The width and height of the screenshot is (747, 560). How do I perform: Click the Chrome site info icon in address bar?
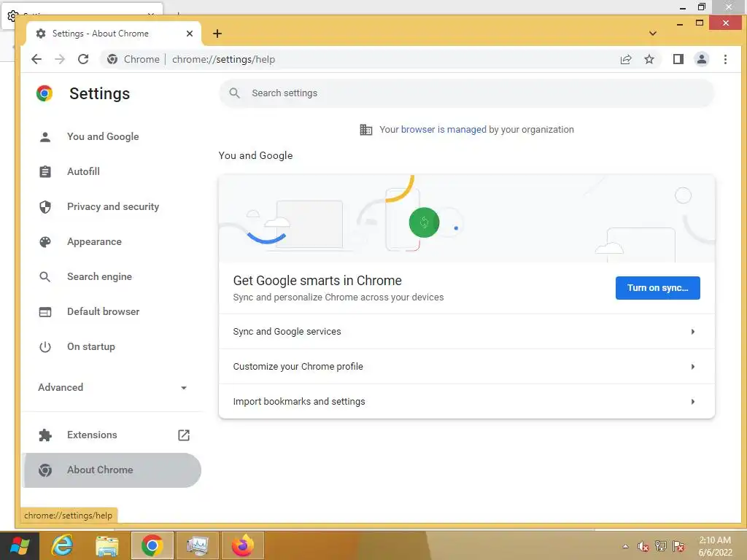112,59
